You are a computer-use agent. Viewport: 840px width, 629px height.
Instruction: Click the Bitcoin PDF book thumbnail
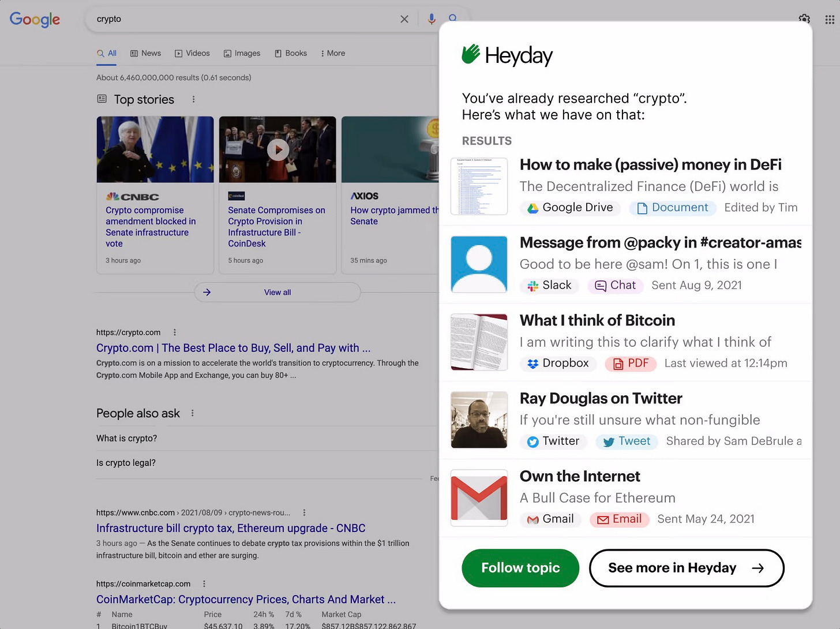point(479,342)
